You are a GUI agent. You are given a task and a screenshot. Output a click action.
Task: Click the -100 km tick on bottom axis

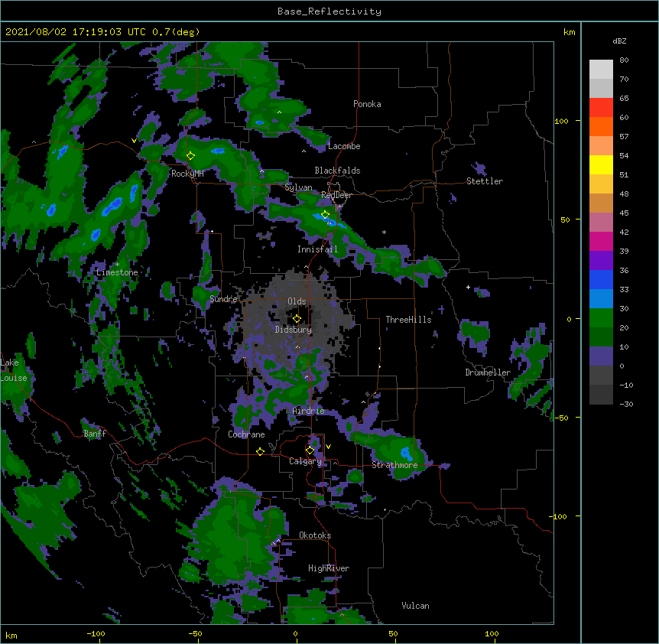96,633
